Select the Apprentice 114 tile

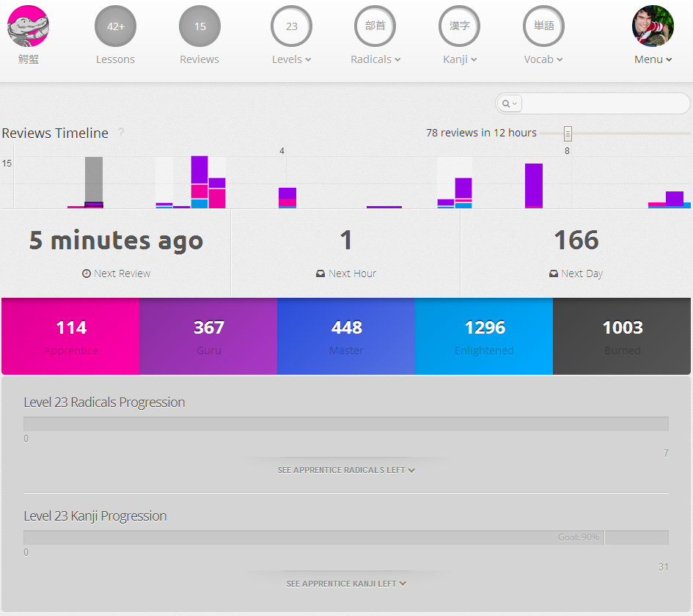pos(70,336)
